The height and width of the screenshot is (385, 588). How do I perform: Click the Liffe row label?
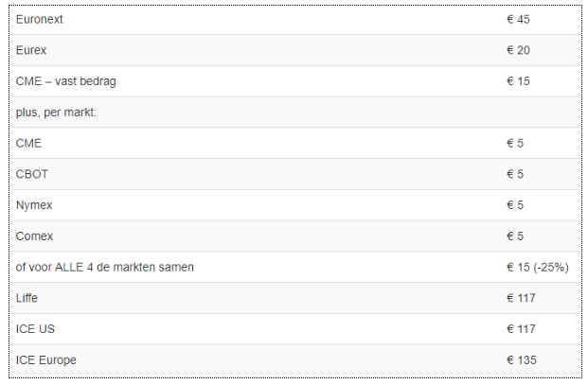27,299
